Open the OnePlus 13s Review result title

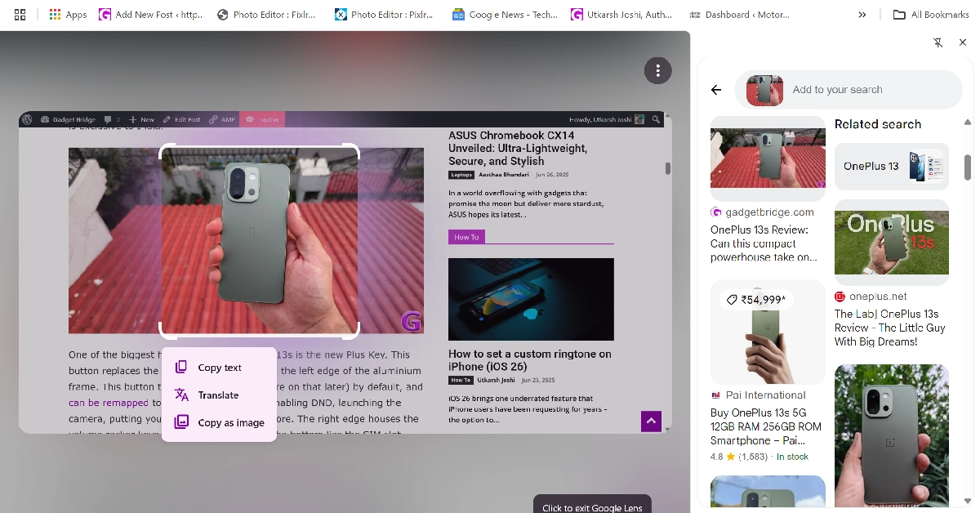point(764,243)
